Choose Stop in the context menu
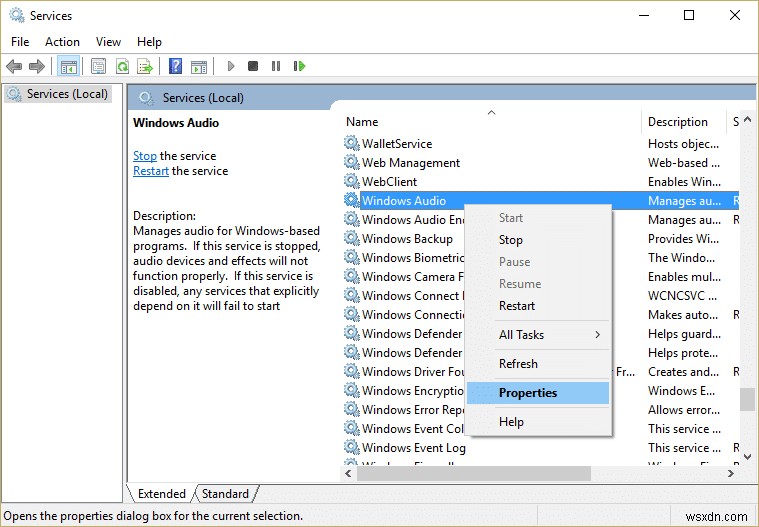The width and height of the screenshot is (759, 527). (538, 240)
